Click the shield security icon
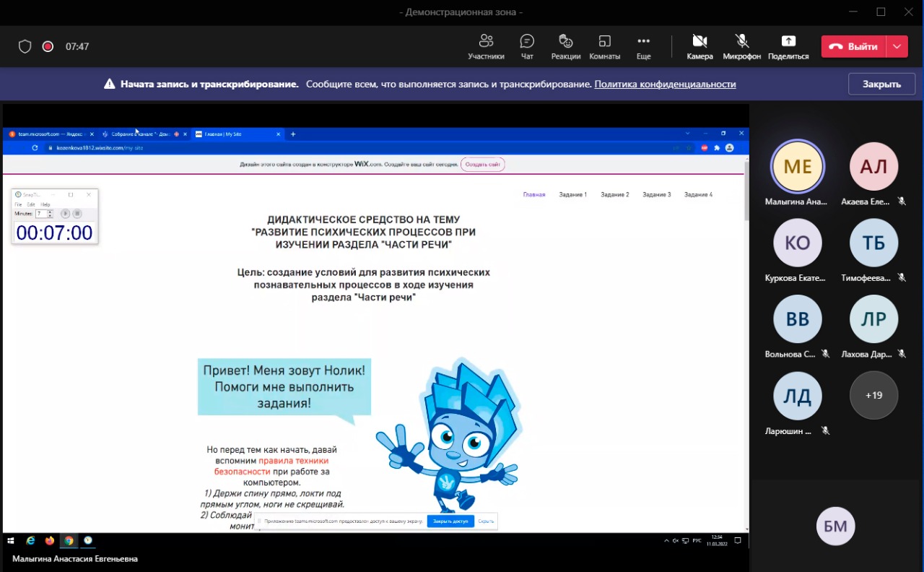Screen dimensions: 924x572 pyautogui.click(x=25, y=46)
